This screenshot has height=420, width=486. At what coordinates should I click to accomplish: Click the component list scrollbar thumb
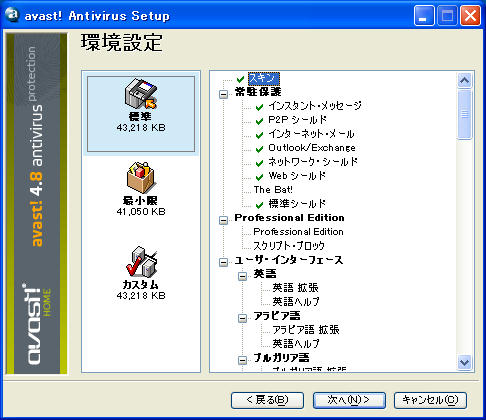[x=465, y=114]
